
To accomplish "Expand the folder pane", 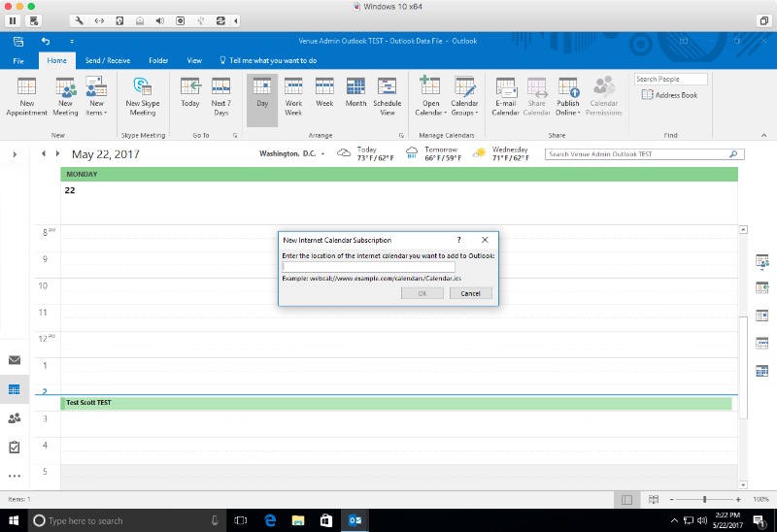I will point(15,154).
